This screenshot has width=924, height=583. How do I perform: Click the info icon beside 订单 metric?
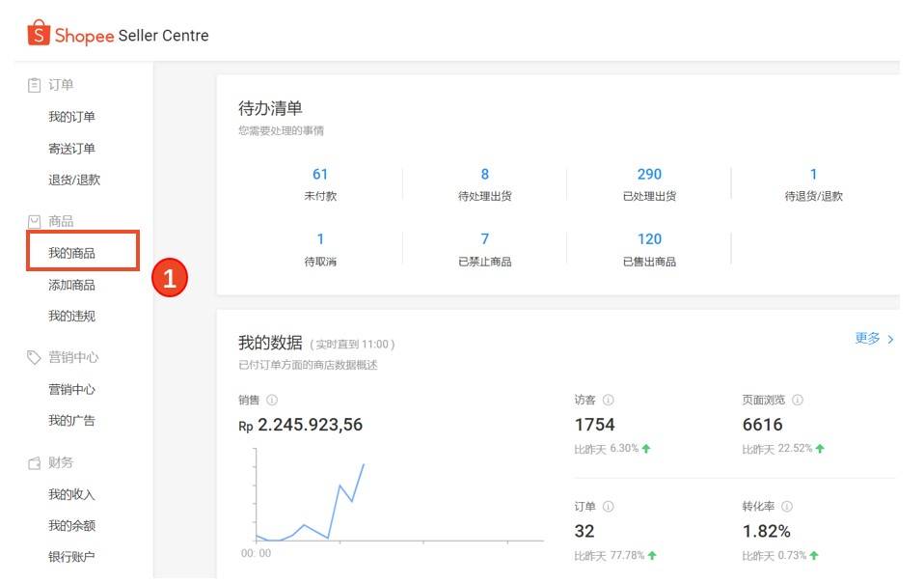[x=609, y=507]
